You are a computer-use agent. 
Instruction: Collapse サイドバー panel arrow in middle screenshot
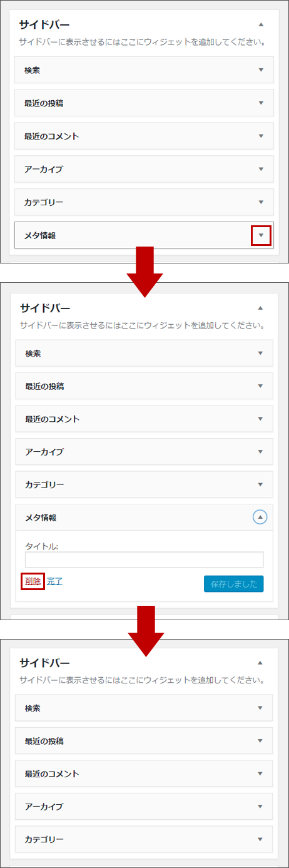tap(261, 308)
